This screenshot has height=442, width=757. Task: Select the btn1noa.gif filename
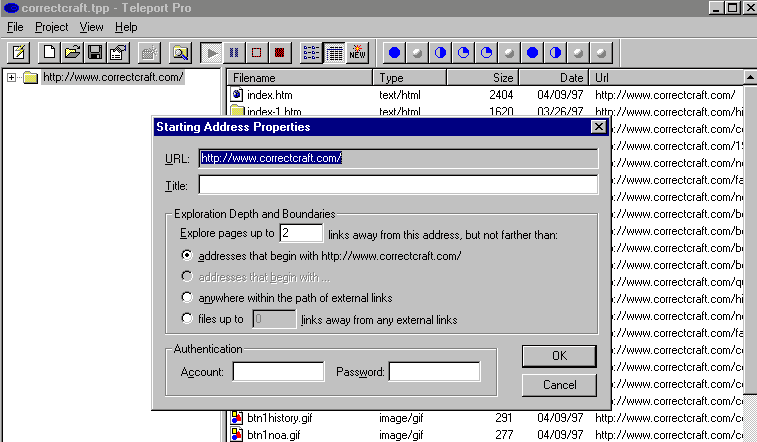pyautogui.click(x=274, y=435)
